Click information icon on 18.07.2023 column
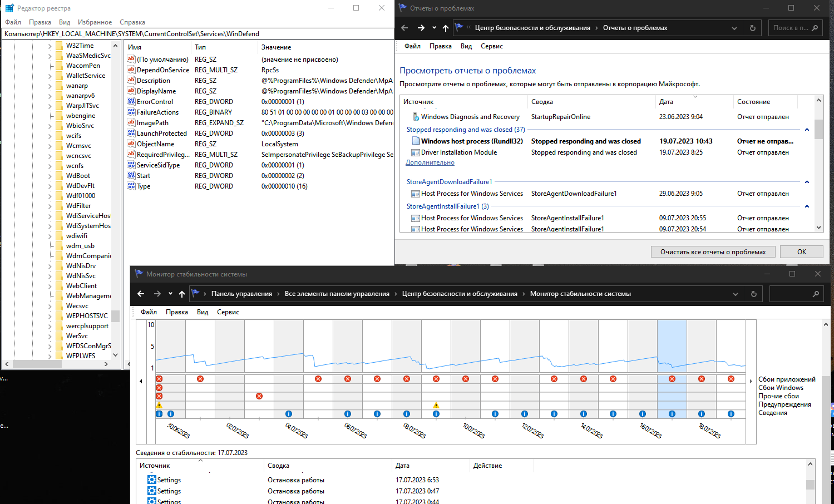834x504 pixels. (x=702, y=414)
